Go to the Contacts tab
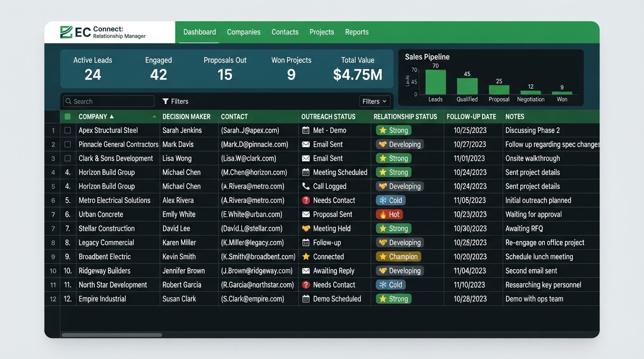This screenshot has height=359, width=644. (x=285, y=32)
